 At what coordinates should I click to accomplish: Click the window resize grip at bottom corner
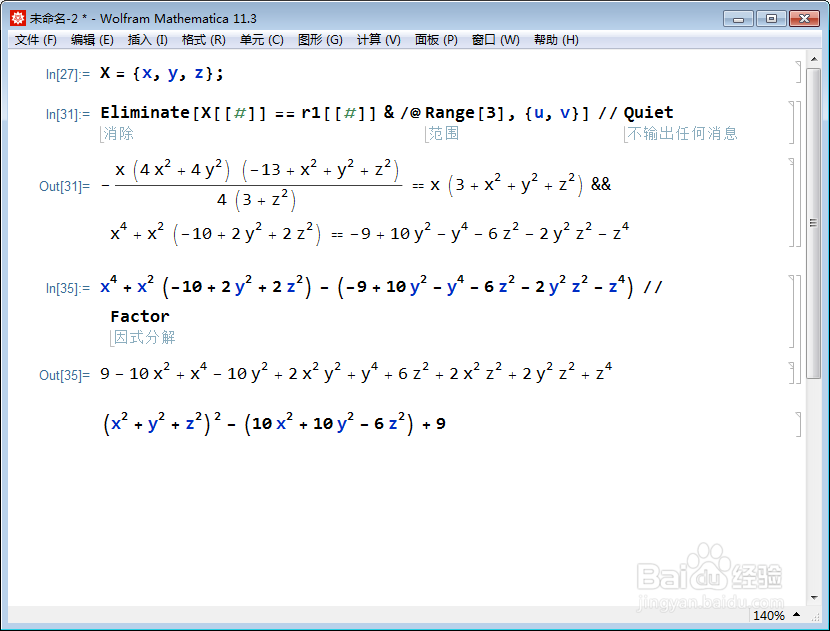[x=815, y=617]
